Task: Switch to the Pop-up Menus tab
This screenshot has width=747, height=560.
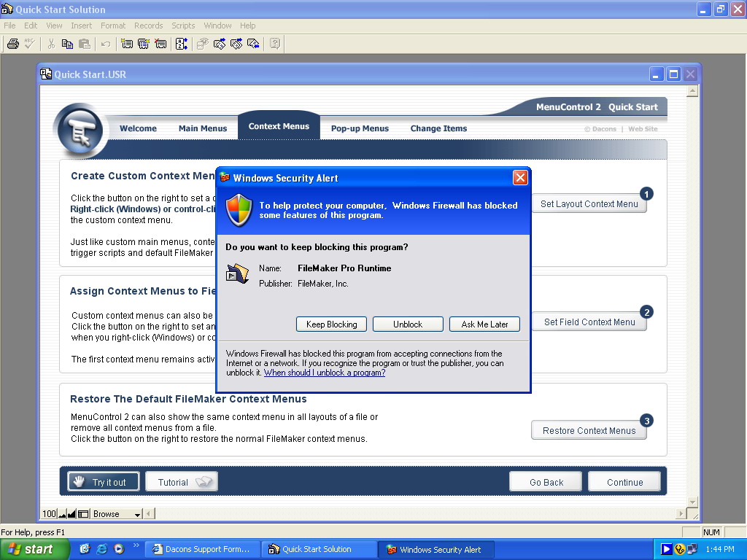Action: click(360, 128)
